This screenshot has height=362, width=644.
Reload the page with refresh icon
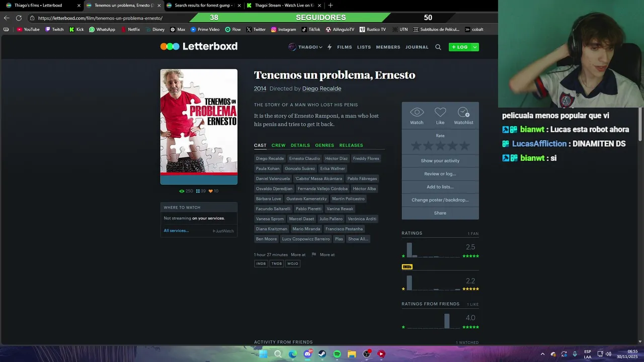pos(19,18)
